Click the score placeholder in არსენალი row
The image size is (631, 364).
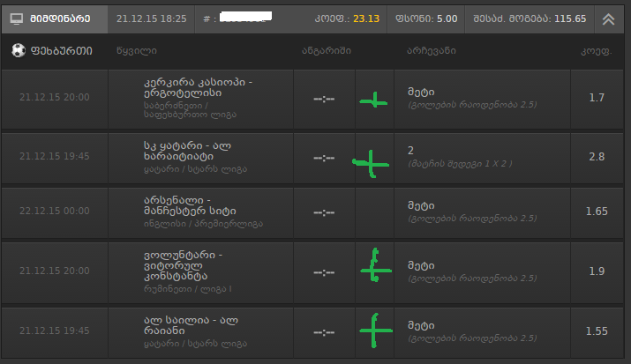coord(324,212)
